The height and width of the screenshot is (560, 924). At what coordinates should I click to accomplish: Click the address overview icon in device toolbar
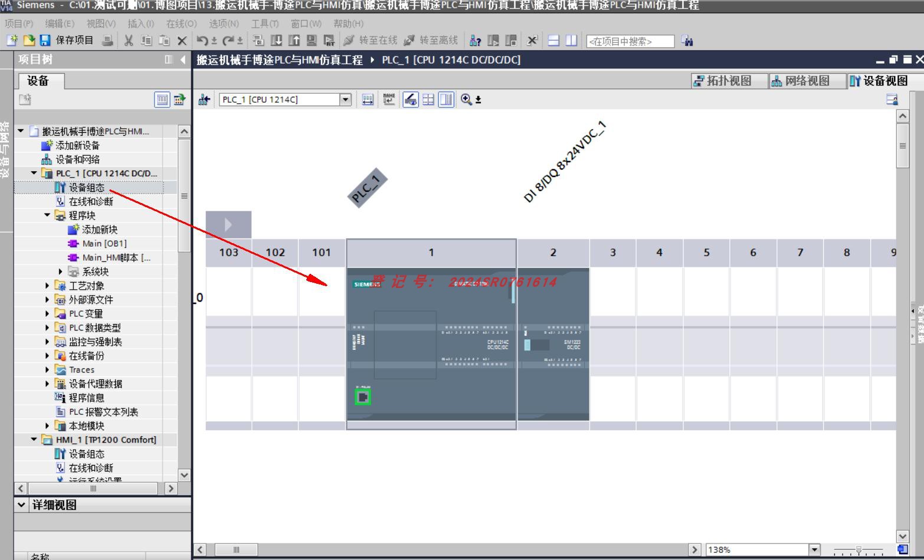368,100
